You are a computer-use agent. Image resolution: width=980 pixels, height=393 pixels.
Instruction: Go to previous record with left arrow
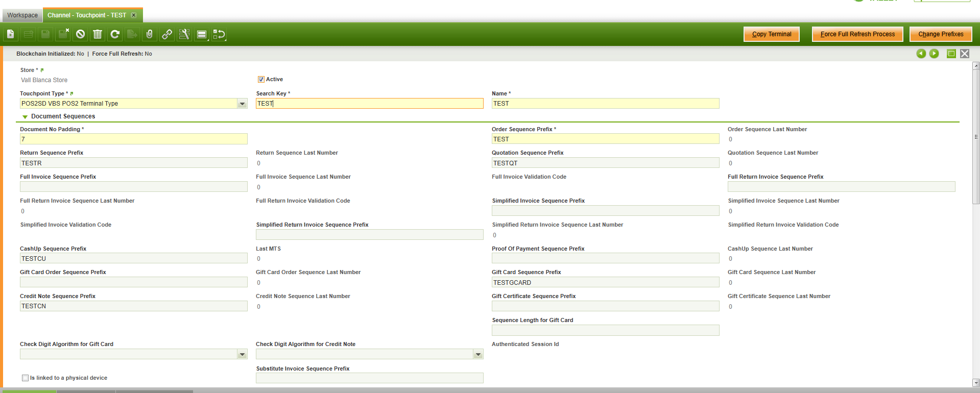921,54
